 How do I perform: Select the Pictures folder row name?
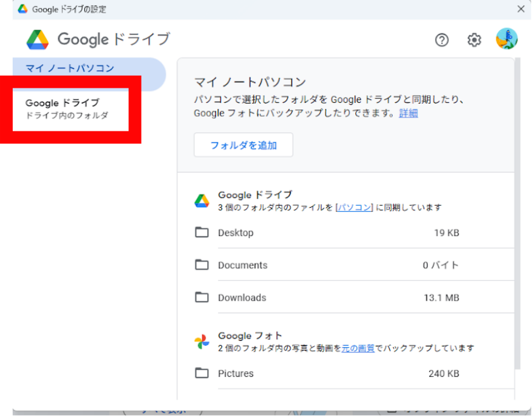click(236, 373)
